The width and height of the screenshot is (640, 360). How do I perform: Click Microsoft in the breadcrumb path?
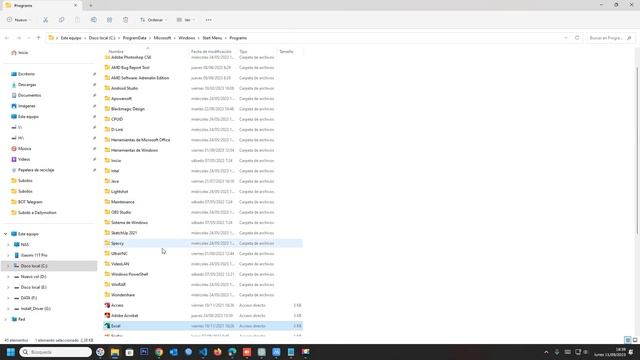click(x=162, y=38)
